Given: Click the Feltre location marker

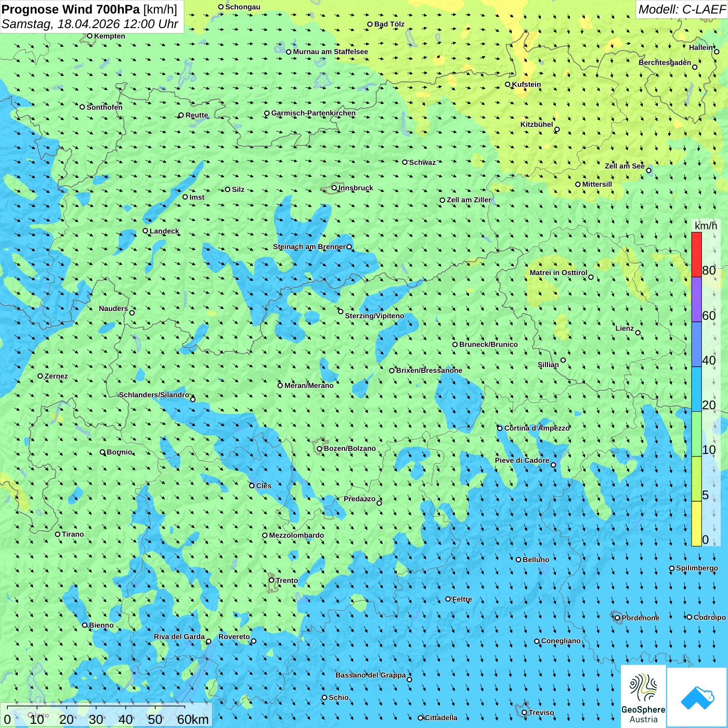Looking at the screenshot, I should tap(448, 599).
